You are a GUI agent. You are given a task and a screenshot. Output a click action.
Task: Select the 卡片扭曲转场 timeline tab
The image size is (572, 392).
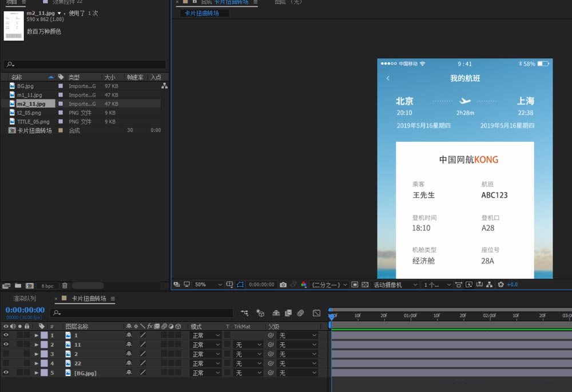point(89,299)
